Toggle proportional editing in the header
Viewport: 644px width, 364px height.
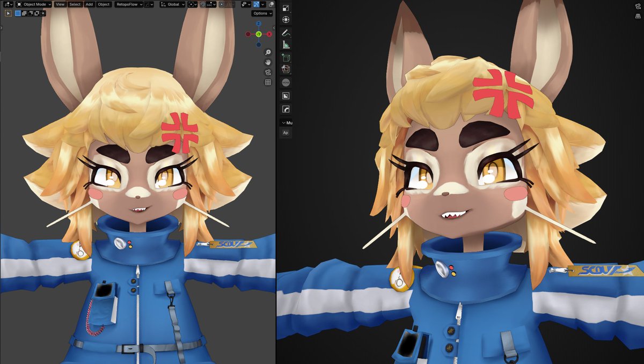(x=221, y=4)
